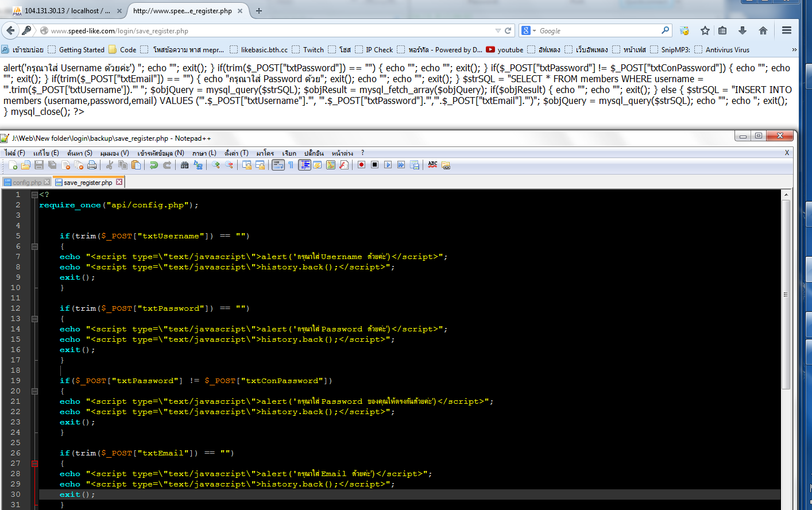Screen dimensions: 812x510
Task: Click the Copy toolbar icon
Action: [122, 165]
